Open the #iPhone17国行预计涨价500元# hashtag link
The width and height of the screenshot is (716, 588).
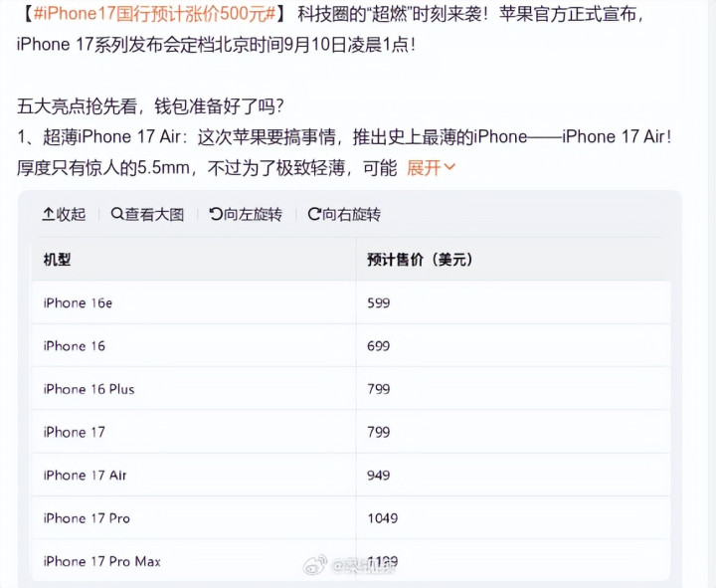click(x=154, y=14)
